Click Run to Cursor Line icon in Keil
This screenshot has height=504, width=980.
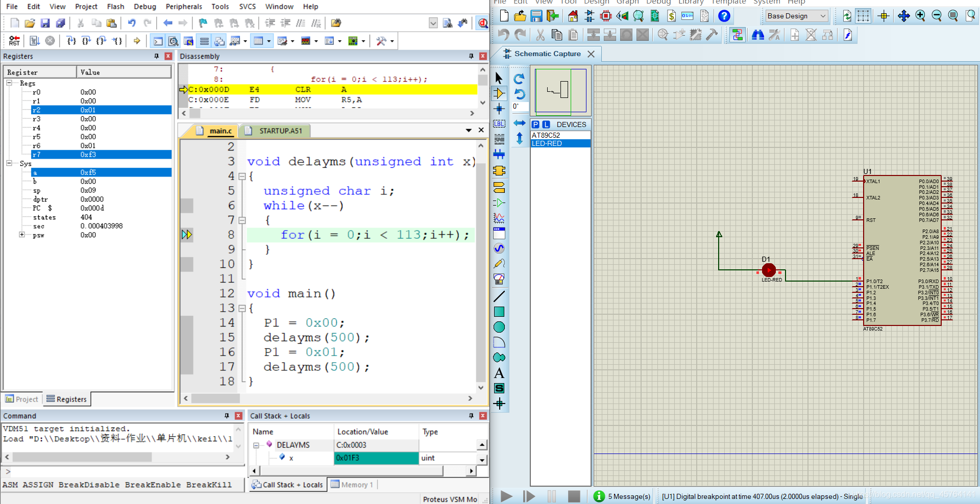pyautogui.click(x=117, y=41)
